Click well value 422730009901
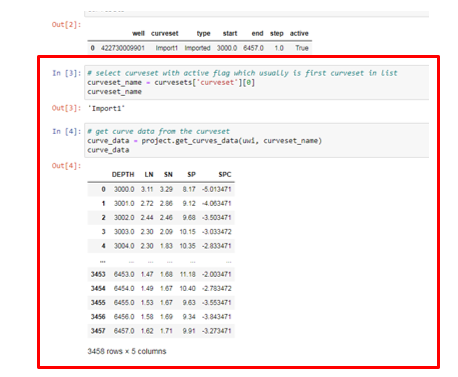This screenshot has height=377, width=458. point(123,48)
